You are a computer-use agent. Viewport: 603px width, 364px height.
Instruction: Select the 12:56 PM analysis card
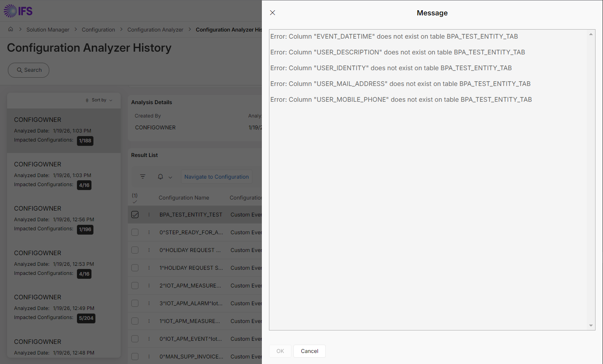pos(64,219)
